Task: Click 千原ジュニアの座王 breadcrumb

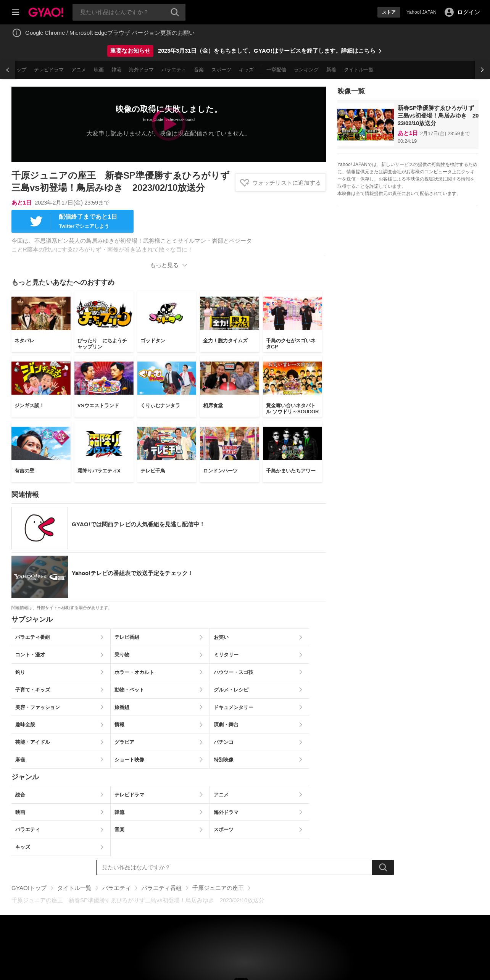Action: 218,888
